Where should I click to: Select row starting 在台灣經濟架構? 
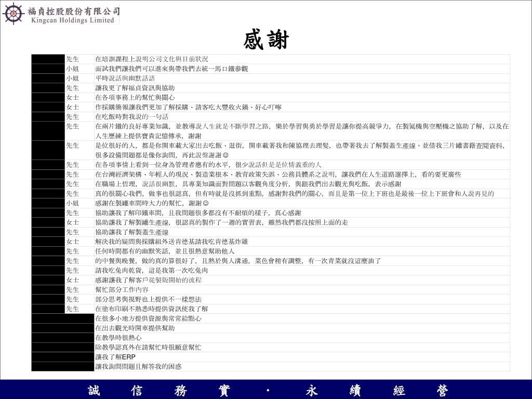pos(271,175)
